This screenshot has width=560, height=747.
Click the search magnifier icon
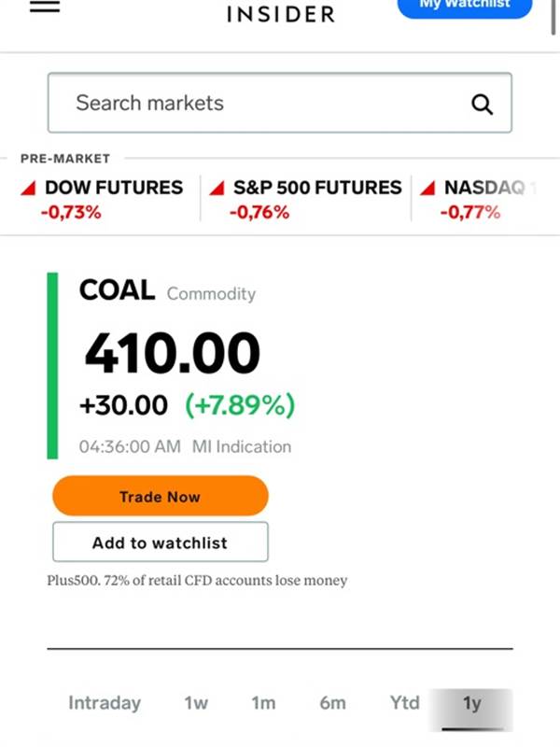coord(482,104)
